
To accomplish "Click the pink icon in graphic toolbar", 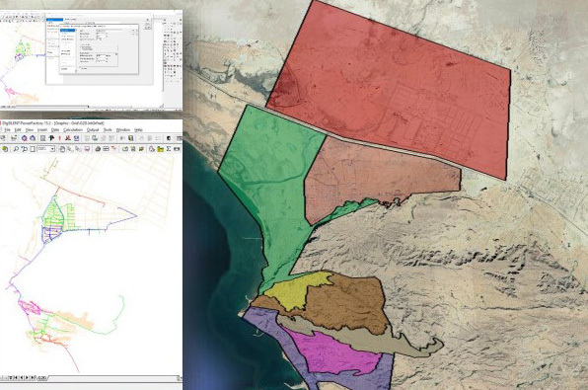I will pyautogui.click(x=87, y=149).
